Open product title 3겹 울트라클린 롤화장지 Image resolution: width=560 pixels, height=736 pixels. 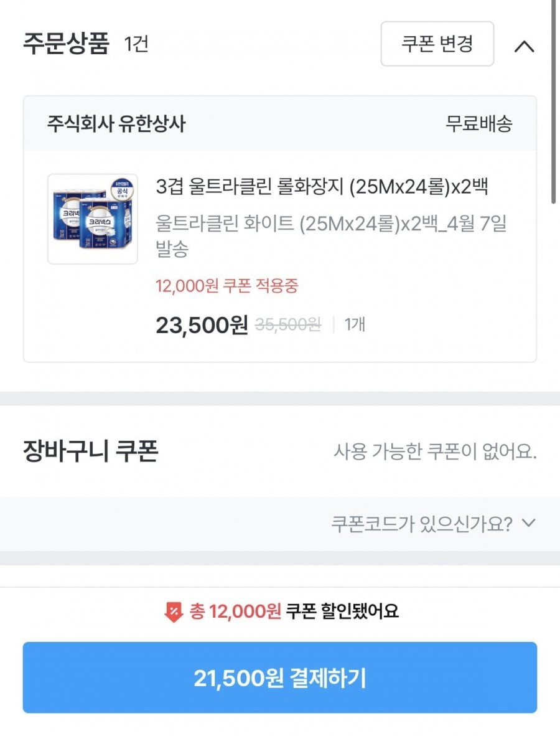click(x=321, y=186)
